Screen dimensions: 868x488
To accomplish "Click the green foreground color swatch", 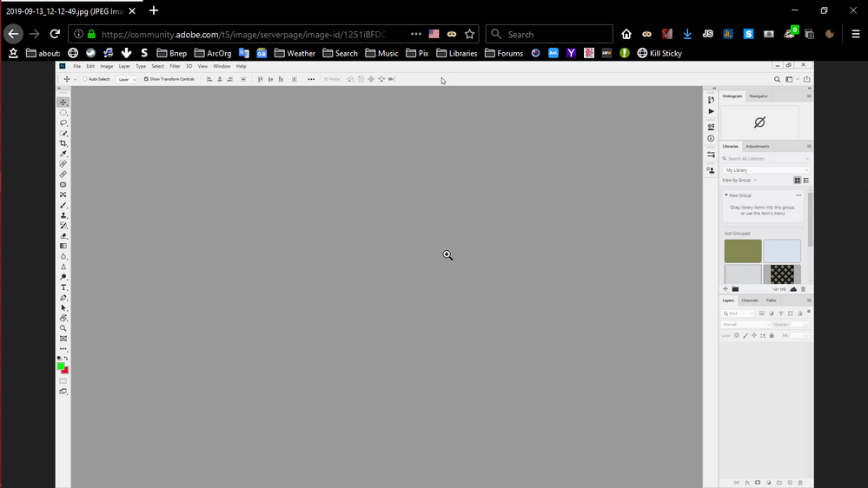I will click(x=60, y=366).
